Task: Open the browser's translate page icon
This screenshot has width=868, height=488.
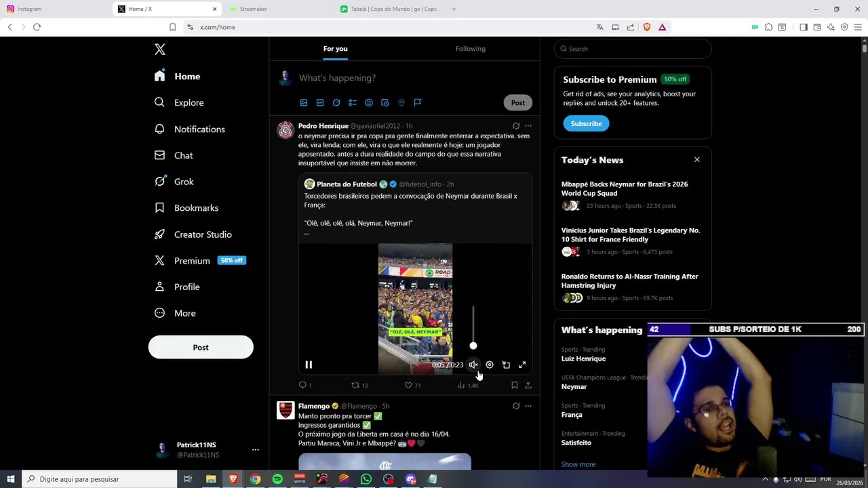Action: point(599,27)
